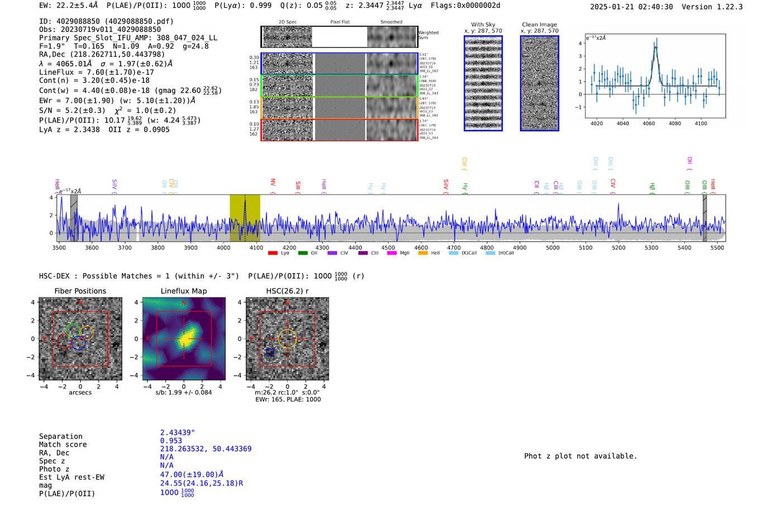
Task: Click the yellow highlighted region in the spectrum
Action: (x=245, y=218)
